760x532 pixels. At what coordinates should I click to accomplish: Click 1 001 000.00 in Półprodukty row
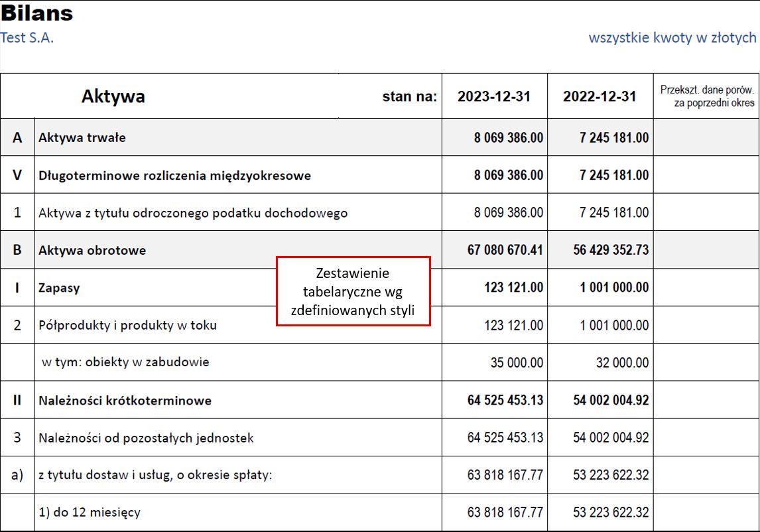[x=614, y=325]
